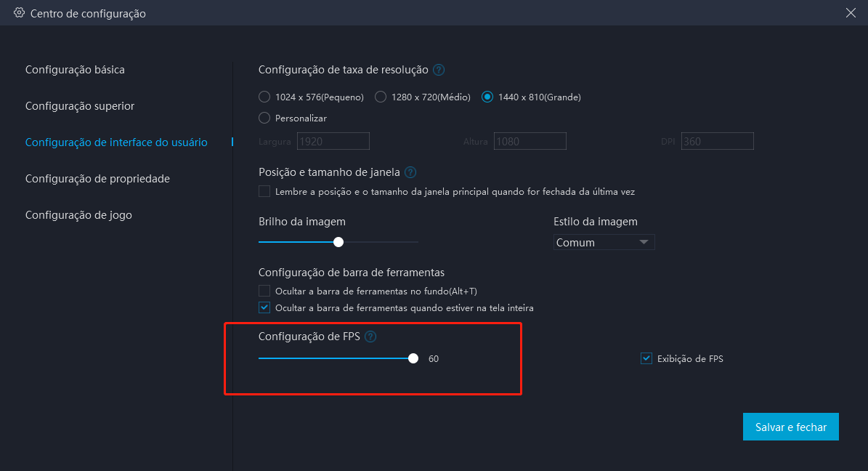
Task: Choose the 1280 x 720(Médio) resolution option
Action: pyautogui.click(x=380, y=96)
